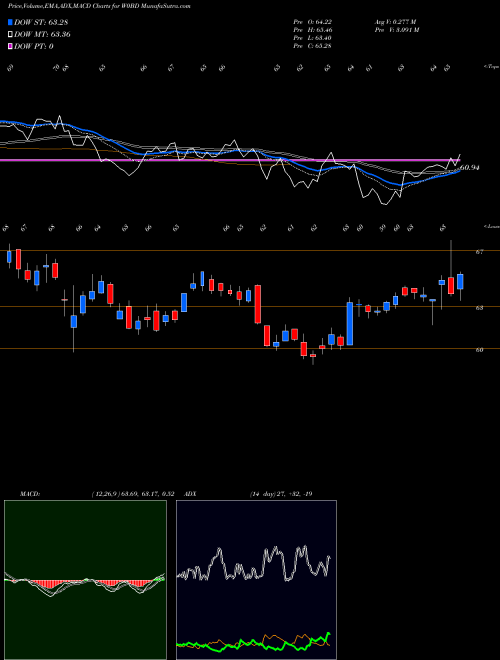Screen dimensions: 500x660
Task: Click the last blue candlestick on the right
Action: click(460, 282)
